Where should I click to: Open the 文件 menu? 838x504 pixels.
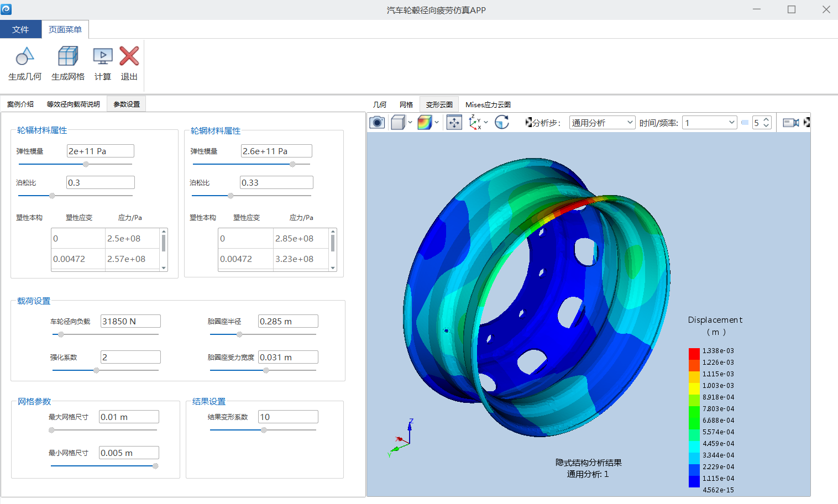20,29
